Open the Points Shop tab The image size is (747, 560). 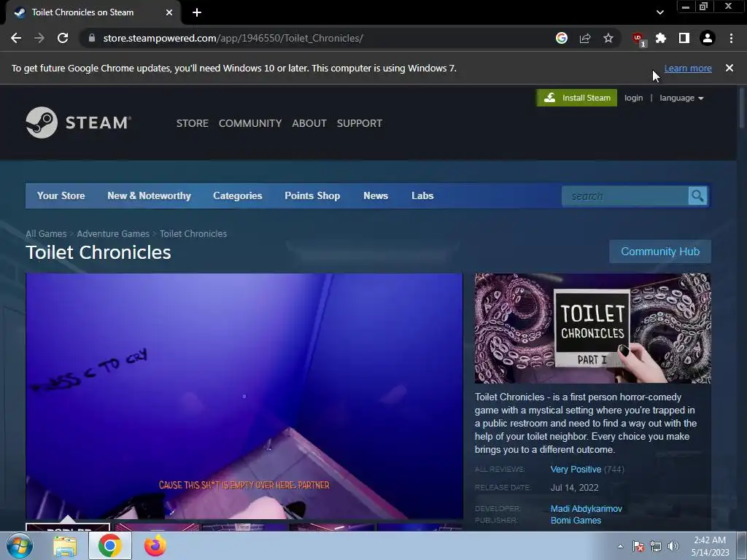click(312, 195)
